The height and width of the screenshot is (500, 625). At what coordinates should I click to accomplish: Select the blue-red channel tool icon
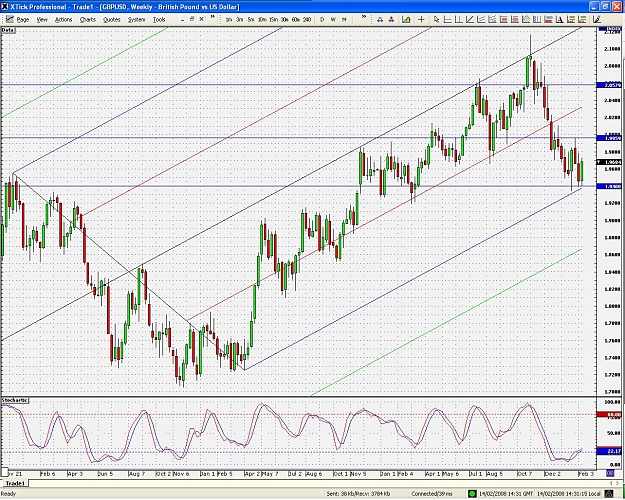[548, 19]
